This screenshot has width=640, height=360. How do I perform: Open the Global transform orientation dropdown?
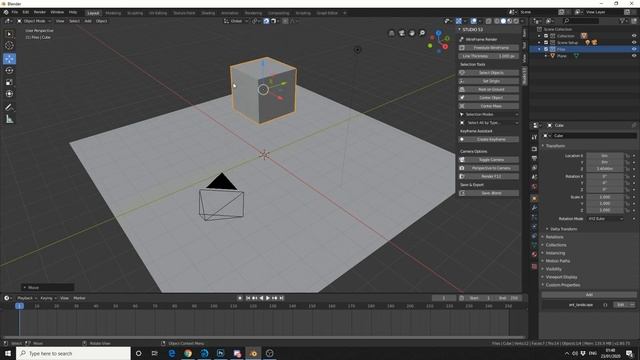click(236, 21)
